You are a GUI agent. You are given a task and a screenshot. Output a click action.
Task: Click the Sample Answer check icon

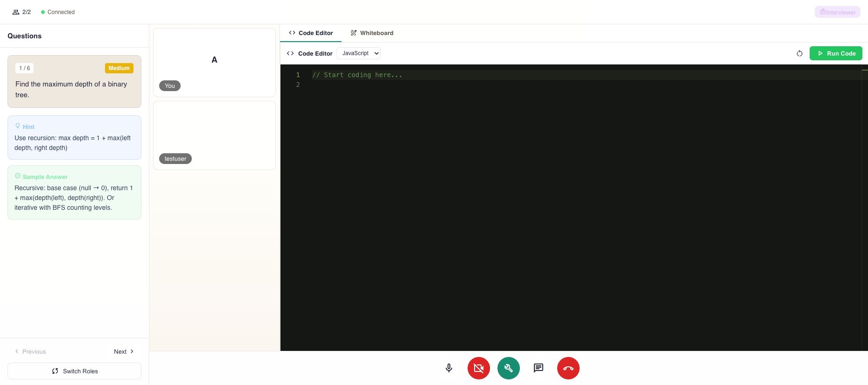[18, 176]
